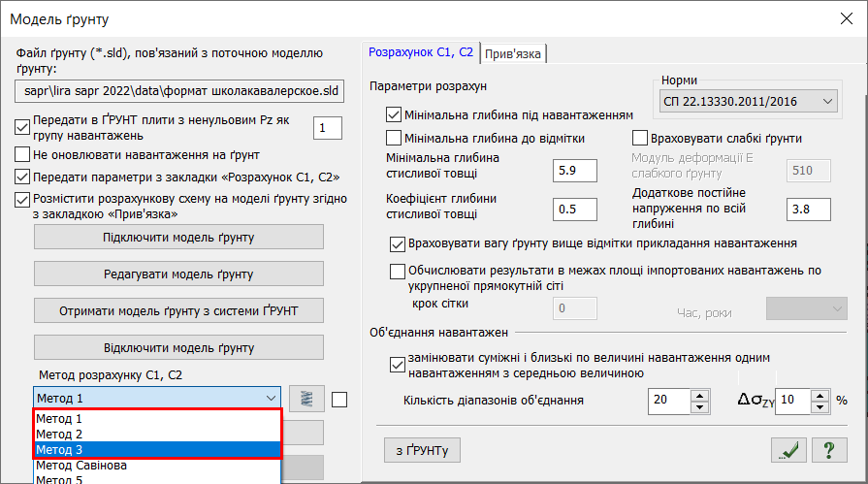Tick the empty checkbox next to spring icon

pyautogui.click(x=339, y=399)
